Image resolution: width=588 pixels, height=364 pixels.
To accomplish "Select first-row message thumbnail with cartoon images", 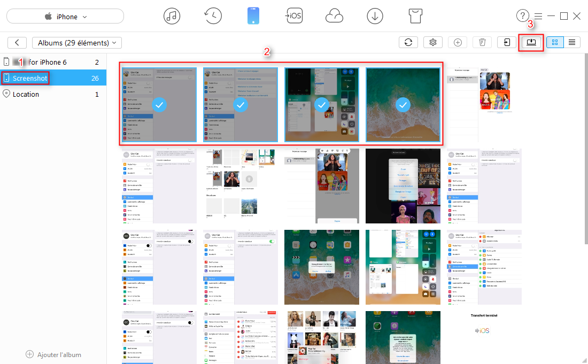I will [x=484, y=105].
